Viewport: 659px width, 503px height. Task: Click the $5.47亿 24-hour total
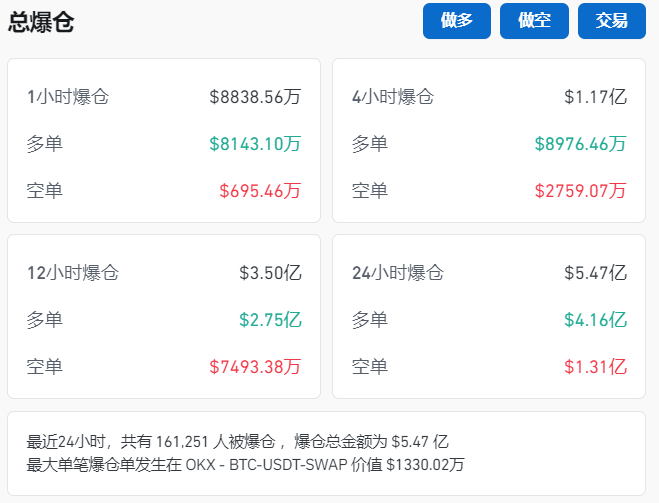click(595, 273)
